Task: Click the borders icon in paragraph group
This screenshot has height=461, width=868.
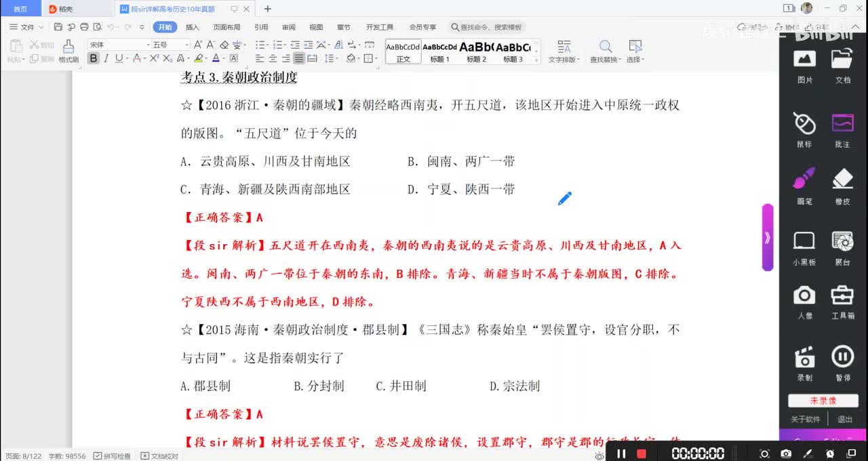Action: click(x=368, y=58)
